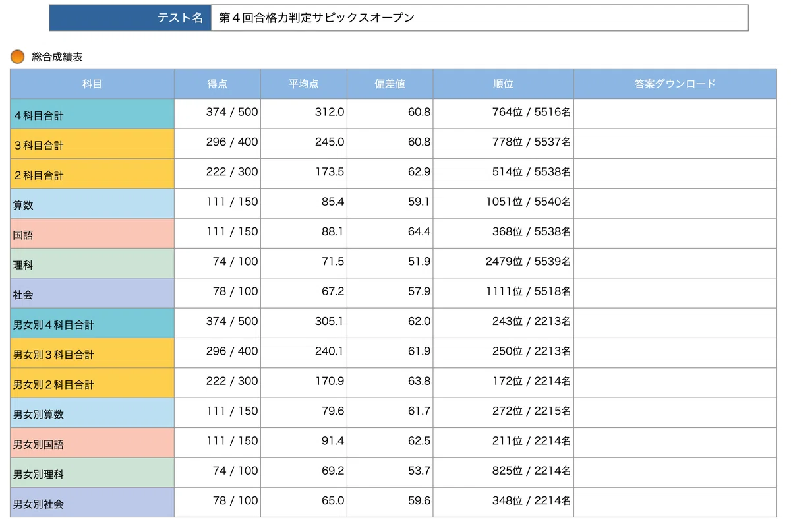This screenshot has width=791, height=532.
Task: Click the average score 245.0
Action: [330, 142]
